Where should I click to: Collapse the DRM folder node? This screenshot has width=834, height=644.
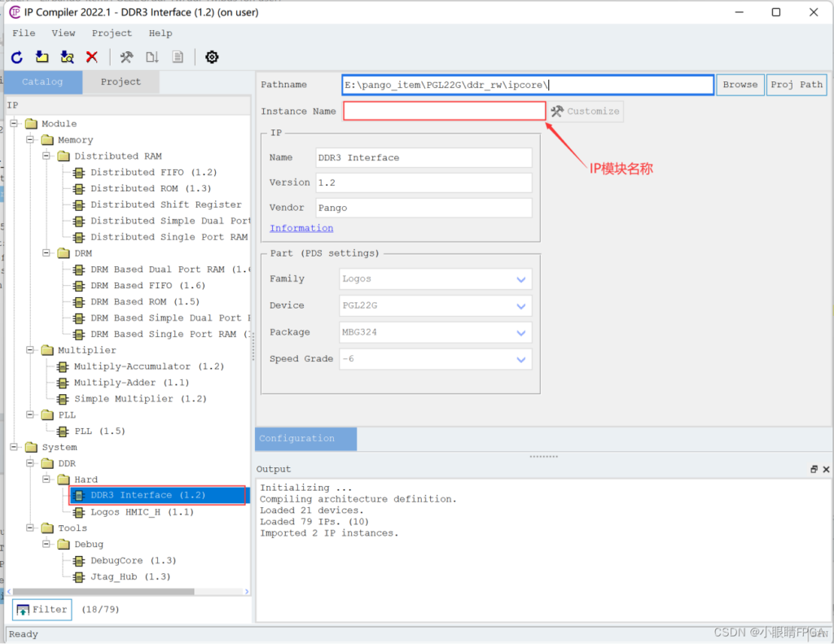point(46,253)
